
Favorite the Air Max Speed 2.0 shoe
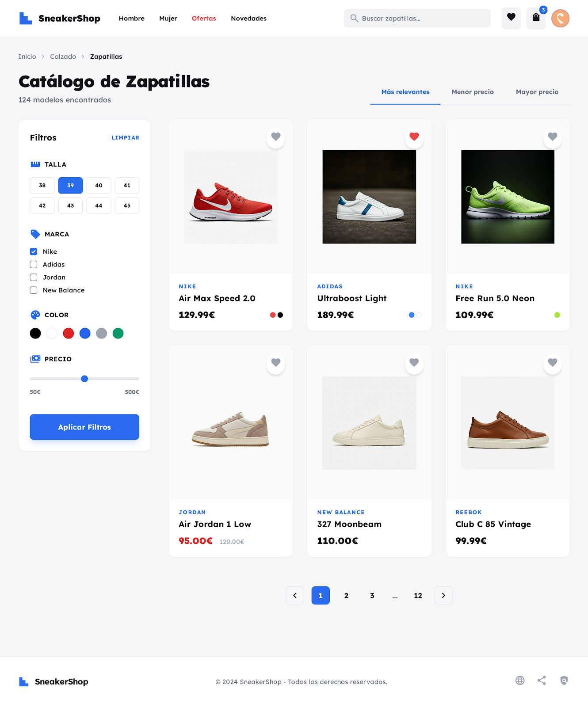pos(276,137)
